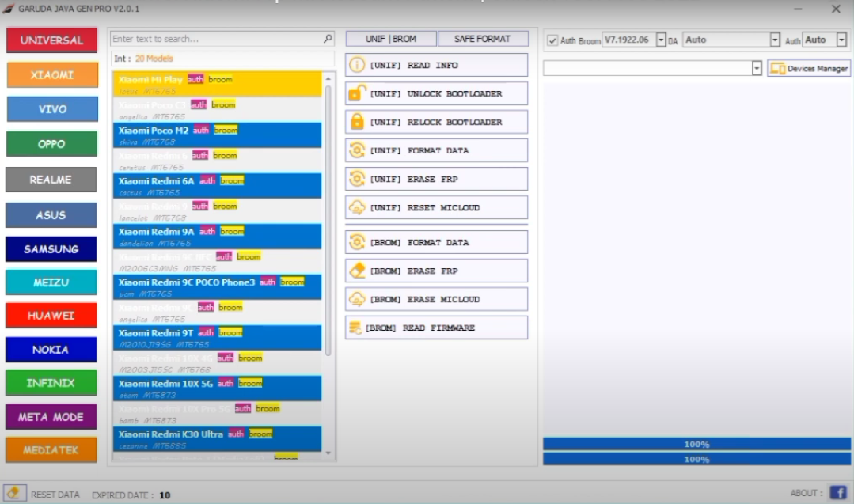Select Xiaomi Redmi 9A in model list
The height and width of the screenshot is (504, 854).
[x=218, y=237]
